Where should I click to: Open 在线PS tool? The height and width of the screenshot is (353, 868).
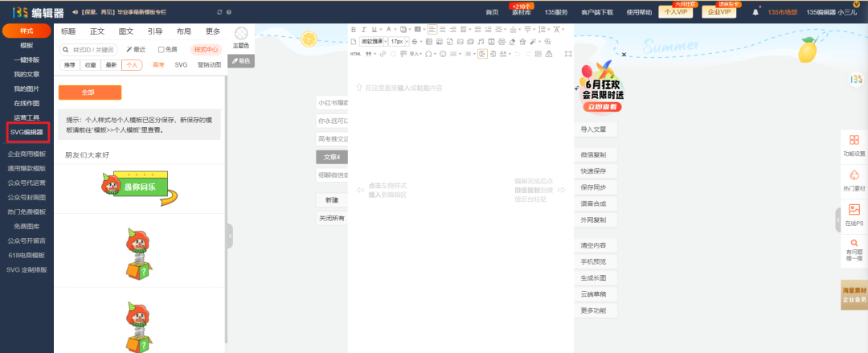(854, 215)
